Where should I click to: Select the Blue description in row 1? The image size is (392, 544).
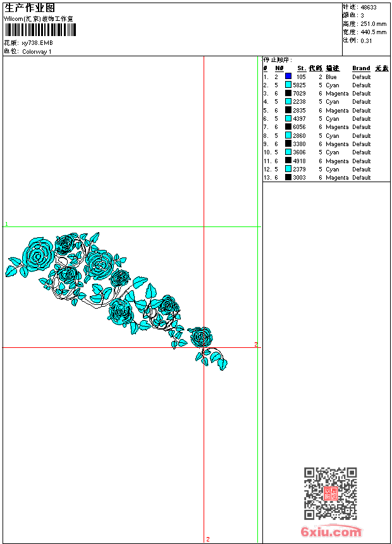click(x=331, y=77)
